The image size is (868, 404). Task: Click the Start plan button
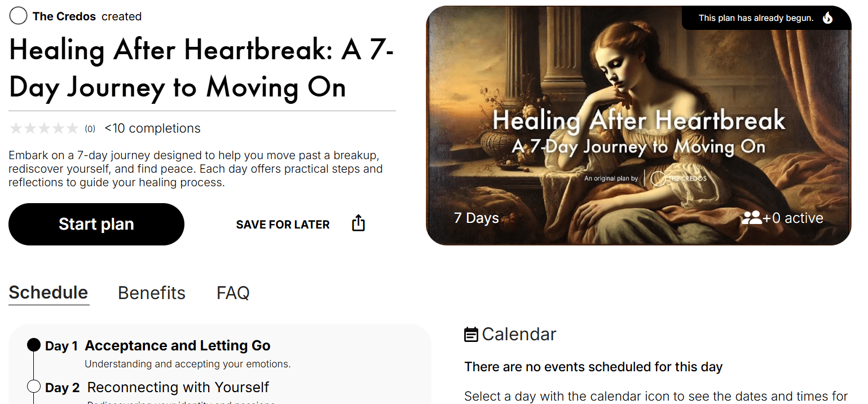click(96, 224)
